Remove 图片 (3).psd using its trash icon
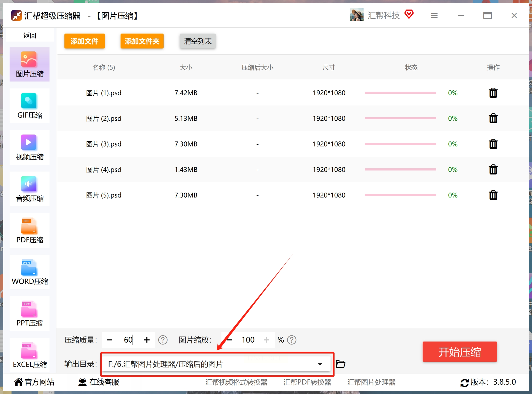The height and width of the screenshot is (394, 532). [493, 144]
